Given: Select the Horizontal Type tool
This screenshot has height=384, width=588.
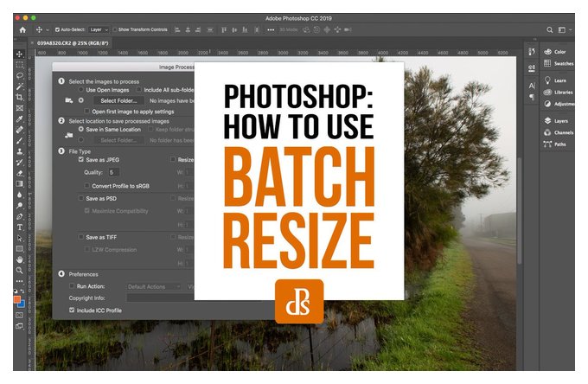Looking at the screenshot, I should click(20, 227).
